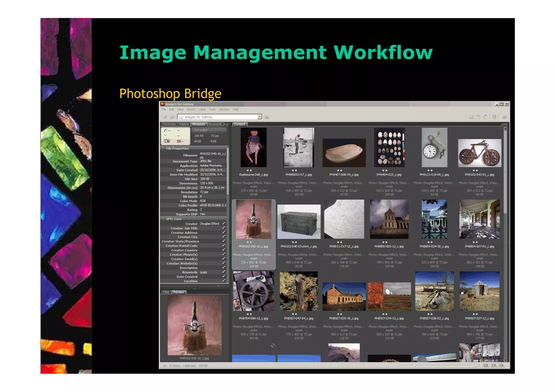Image resolution: width=555 pixels, height=392 pixels.
Task: Edit the Keywords field pencil icon
Action: (x=224, y=272)
